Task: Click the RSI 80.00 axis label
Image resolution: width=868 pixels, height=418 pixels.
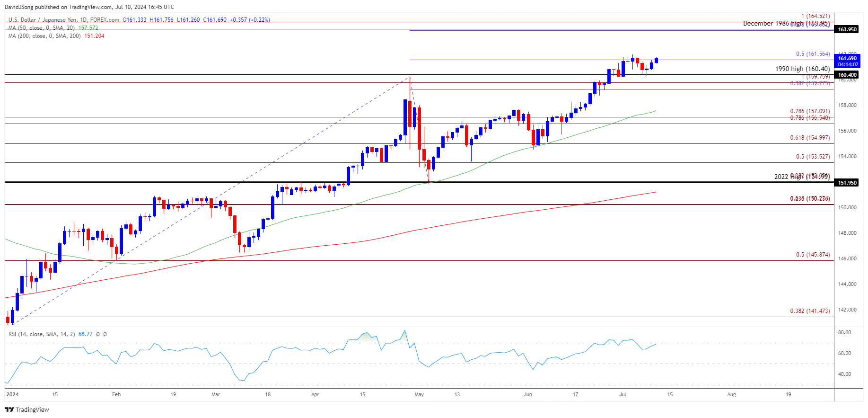Action: pyautogui.click(x=844, y=332)
